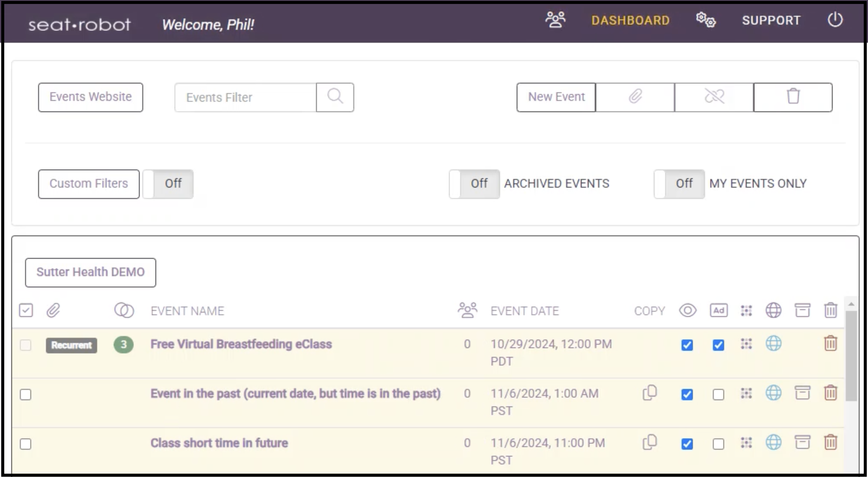
Task: Click the power logout icon
Action: (835, 20)
